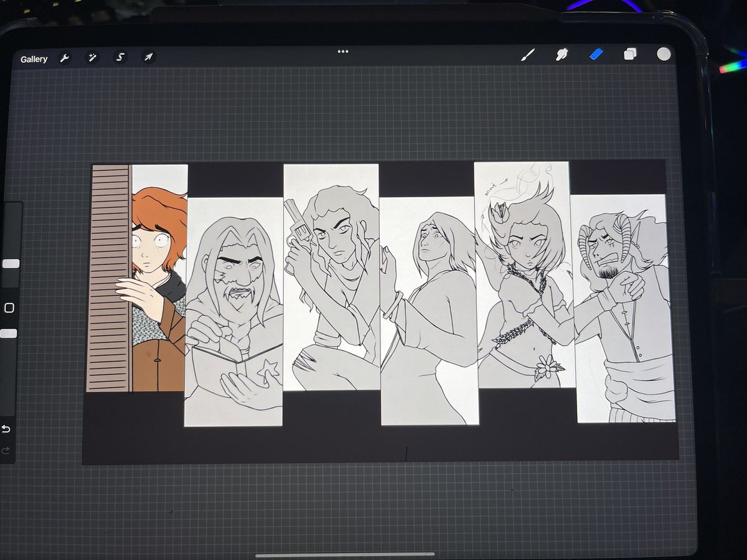Tap the Redo arrow

(5, 450)
